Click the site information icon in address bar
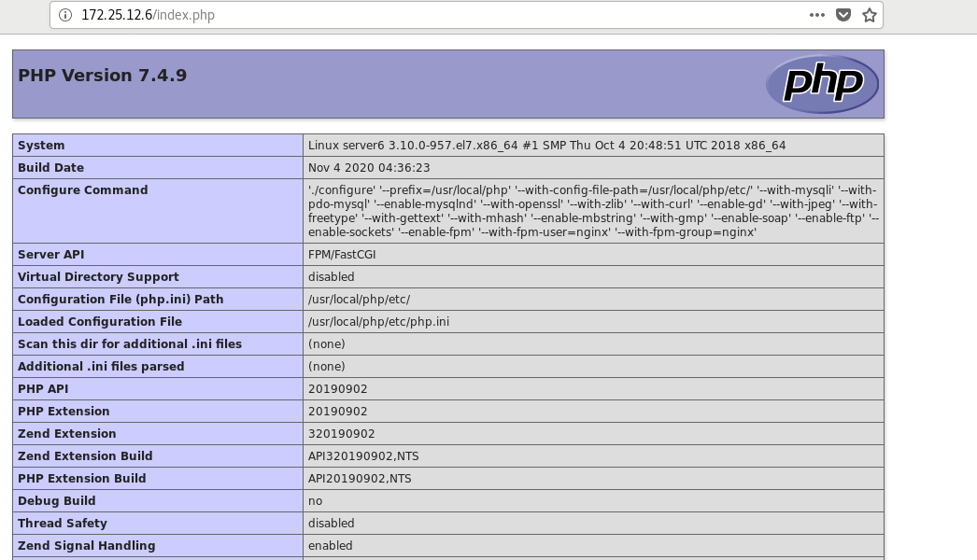Viewport: 977px width, 560px height. (x=64, y=15)
